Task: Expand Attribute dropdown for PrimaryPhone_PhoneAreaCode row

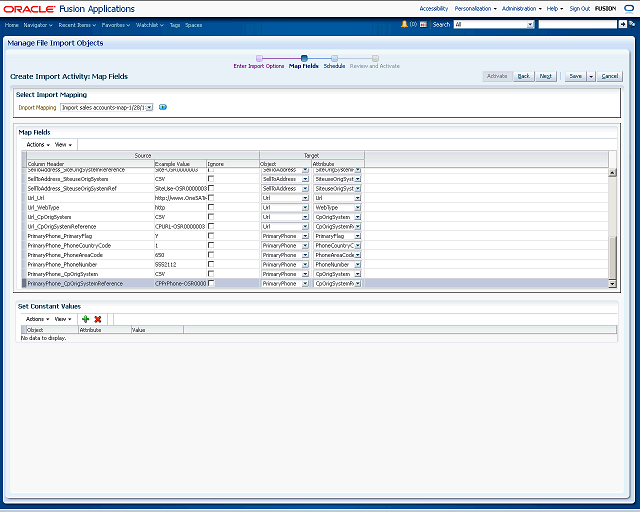Action: tap(358, 255)
